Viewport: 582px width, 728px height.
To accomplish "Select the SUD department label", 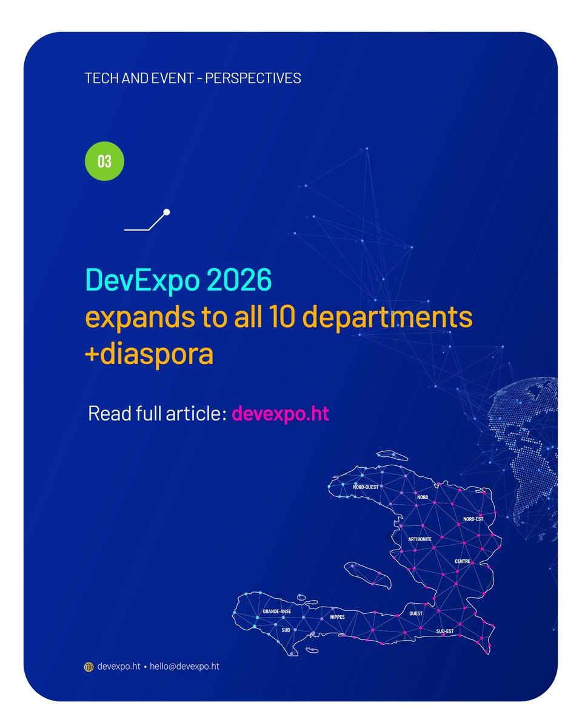I will pos(286,630).
